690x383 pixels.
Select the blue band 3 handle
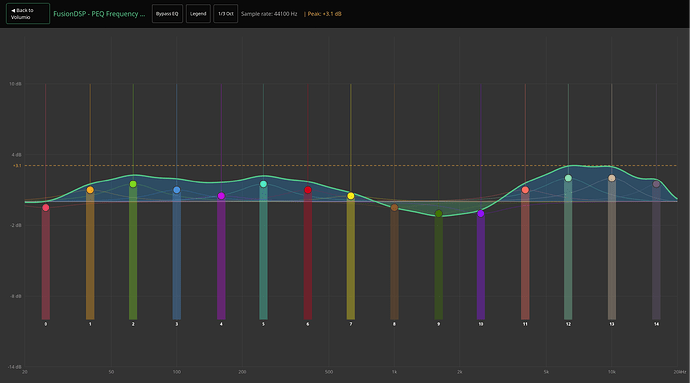click(177, 190)
